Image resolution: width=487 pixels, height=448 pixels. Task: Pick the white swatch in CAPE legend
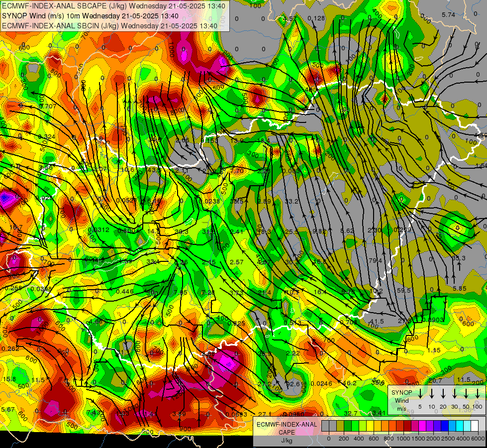point(474,426)
